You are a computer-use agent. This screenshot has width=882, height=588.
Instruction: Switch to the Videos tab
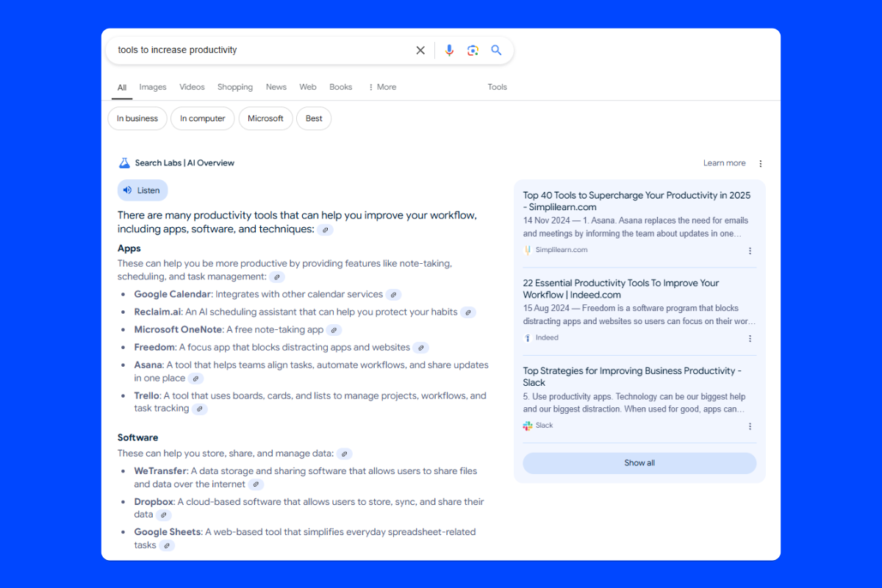click(x=192, y=87)
